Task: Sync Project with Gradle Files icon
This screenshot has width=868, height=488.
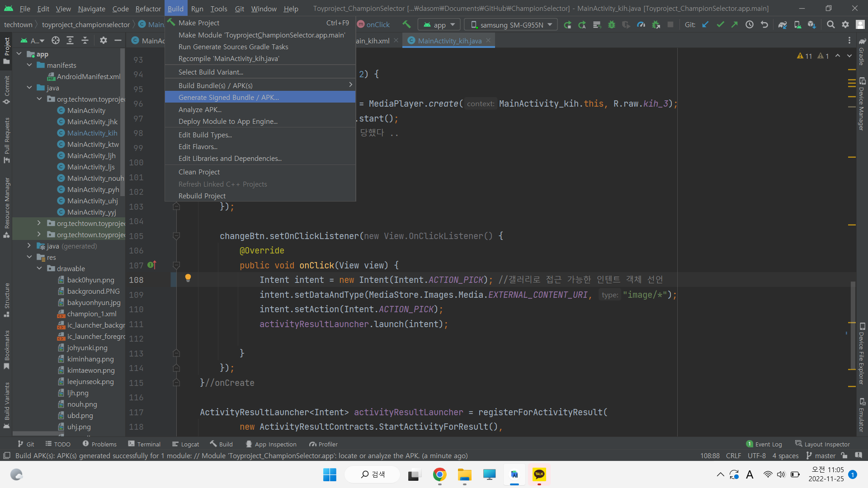Action: click(783, 24)
